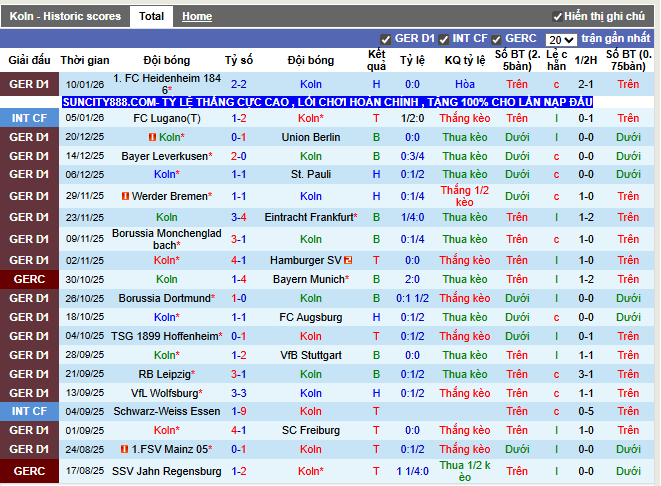Click the SC Freiburg team name
Viewport: 661px width, 486px height.
coord(311,430)
